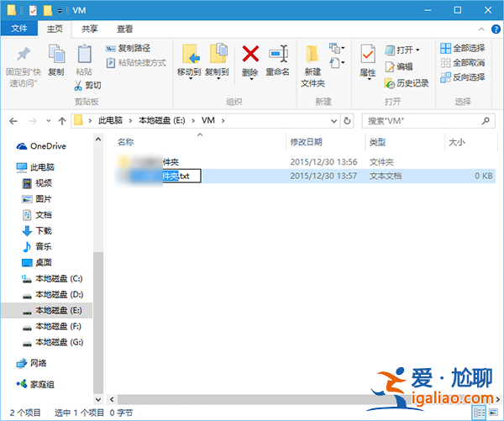The height and width of the screenshot is (421, 504).
Task: Click navigation pane scroll-up arrow
Action: point(98,139)
